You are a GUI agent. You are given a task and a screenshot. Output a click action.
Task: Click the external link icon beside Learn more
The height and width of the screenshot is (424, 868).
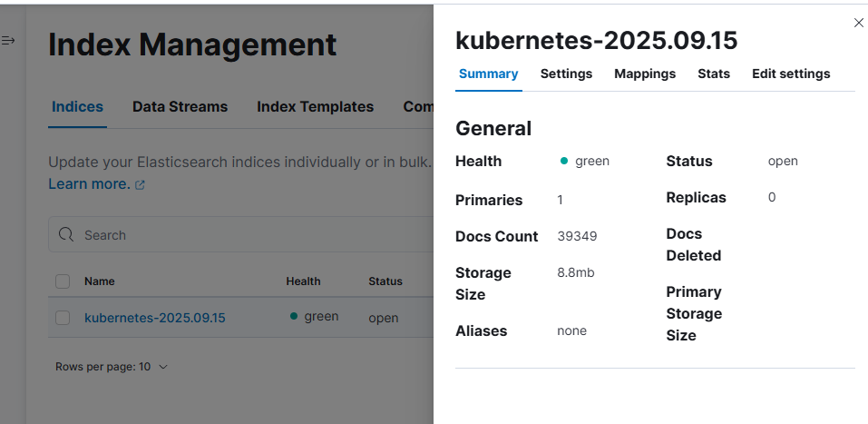(140, 184)
